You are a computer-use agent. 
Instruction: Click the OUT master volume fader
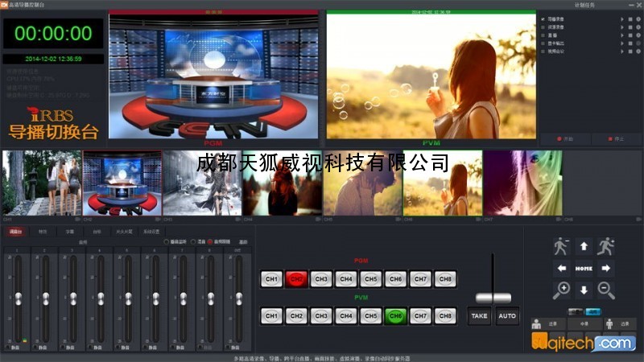click(x=238, y=298)
